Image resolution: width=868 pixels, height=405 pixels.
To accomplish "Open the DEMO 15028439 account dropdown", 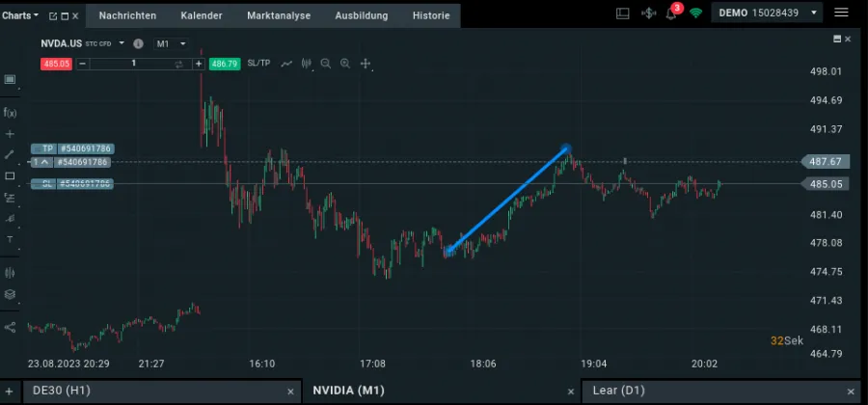I will (x=768, y=13).
